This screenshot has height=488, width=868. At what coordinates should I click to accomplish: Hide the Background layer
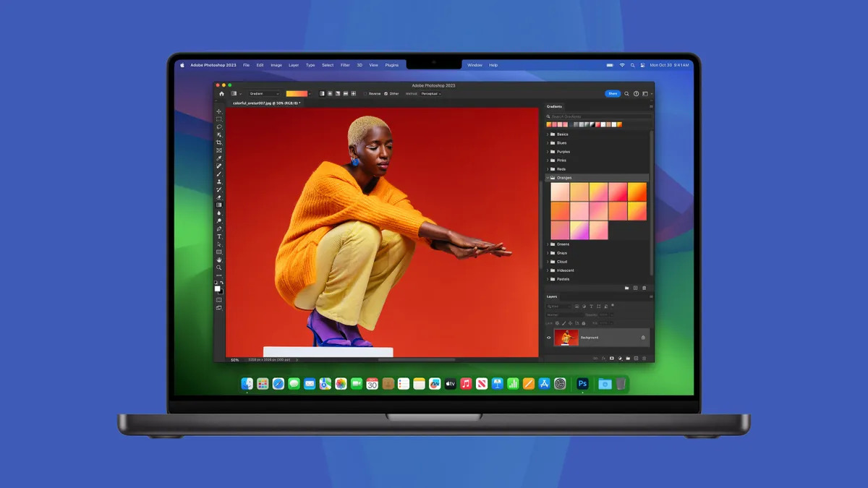[548, 338]
